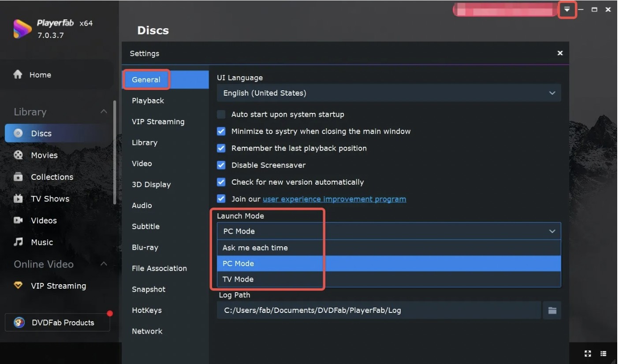
Task: Click the DVDFab Products button
Action: 57,323
